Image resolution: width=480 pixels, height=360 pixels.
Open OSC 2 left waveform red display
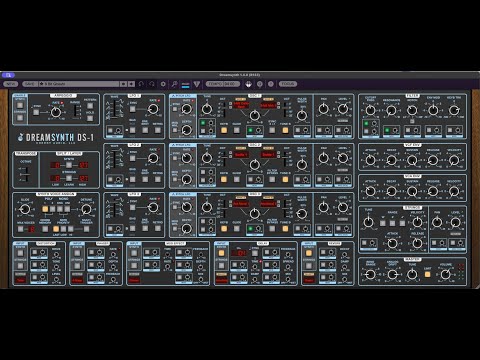pos(241,155)
